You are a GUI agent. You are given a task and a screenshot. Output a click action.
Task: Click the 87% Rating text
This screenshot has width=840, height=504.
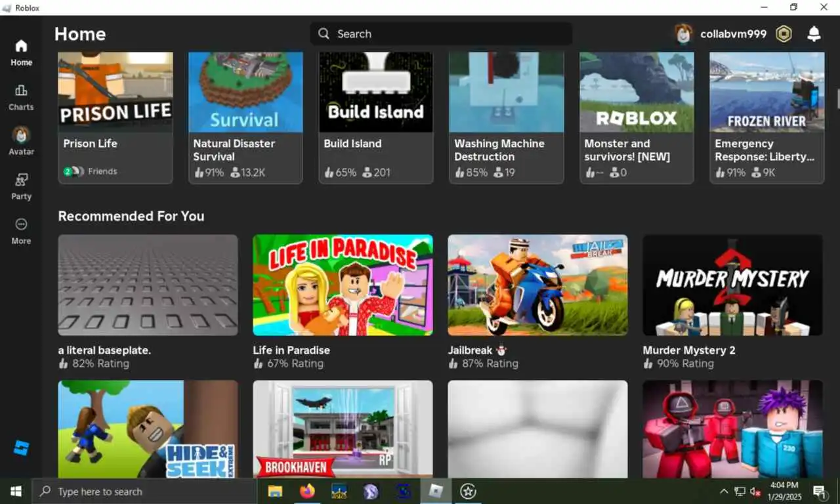coord(490,364)
